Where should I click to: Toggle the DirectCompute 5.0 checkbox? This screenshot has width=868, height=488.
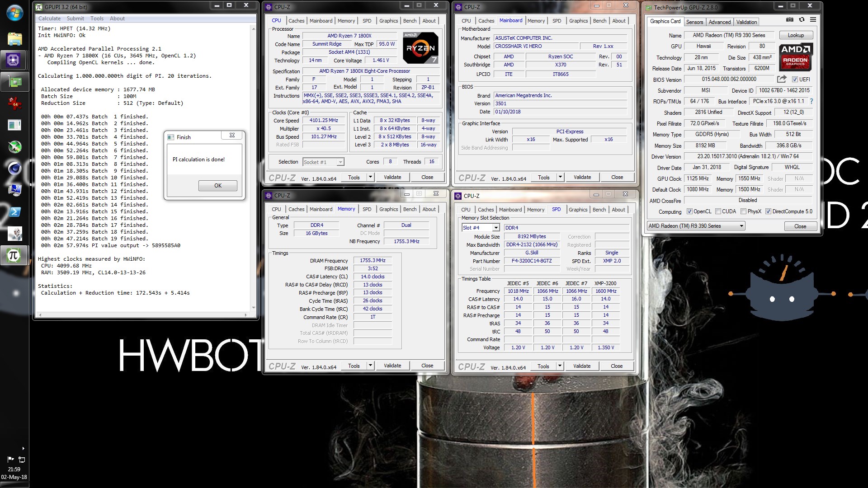768,211
